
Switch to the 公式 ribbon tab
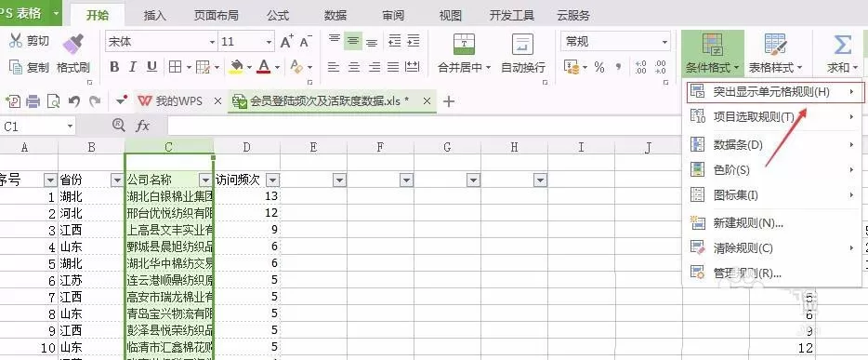[277, 16]
